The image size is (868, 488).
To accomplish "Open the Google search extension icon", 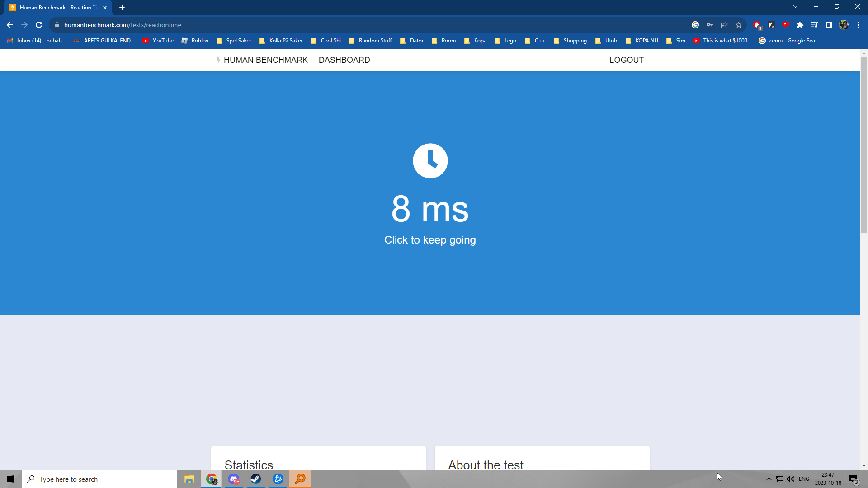I will tap(696, 24).
